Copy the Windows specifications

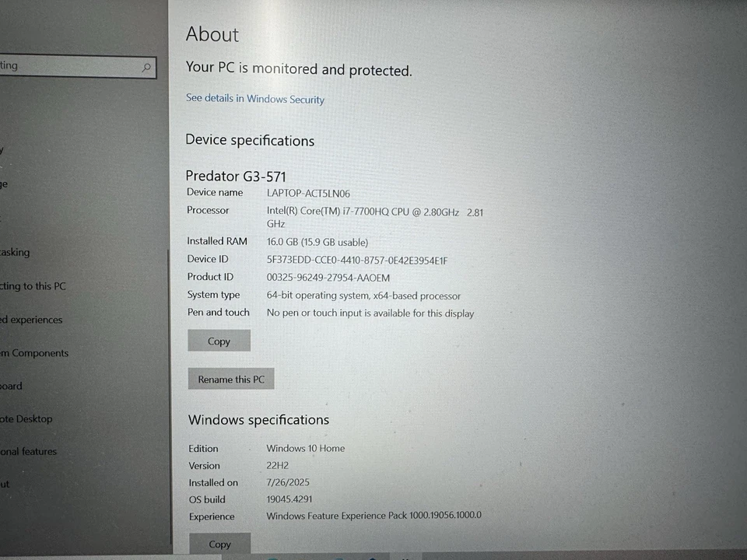click(x=219, y=544)
